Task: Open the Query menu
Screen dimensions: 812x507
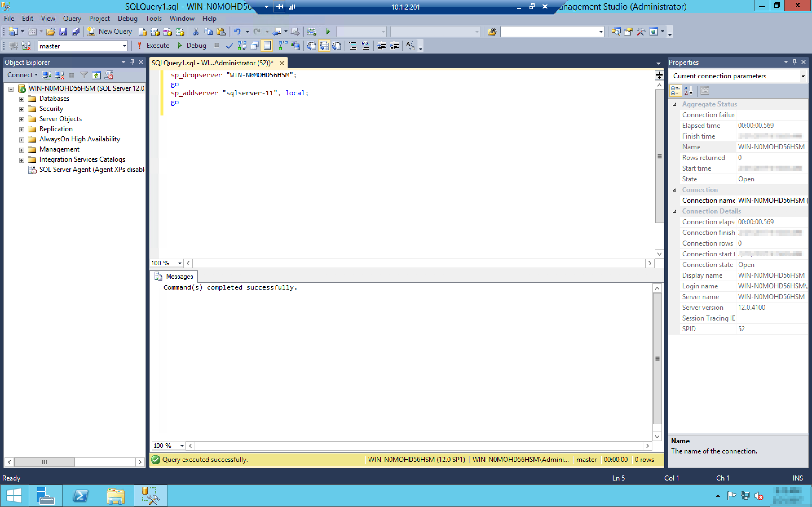Action: tap(72, 18)
